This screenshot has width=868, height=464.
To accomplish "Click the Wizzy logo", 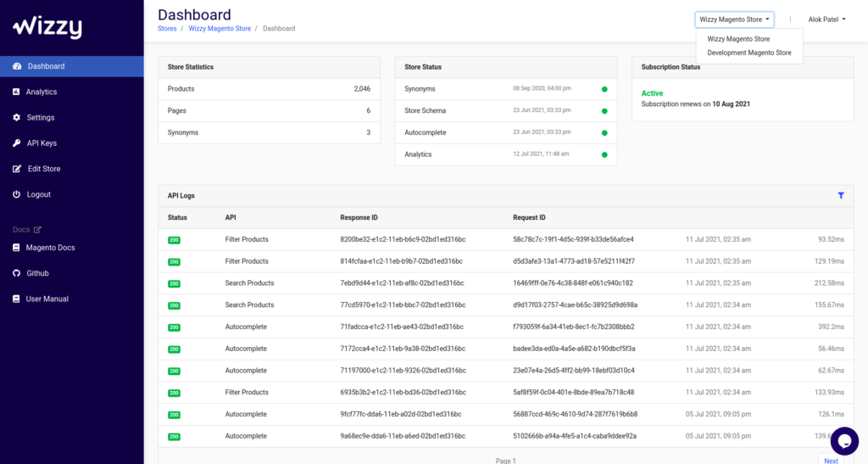I will click(47, 26).
